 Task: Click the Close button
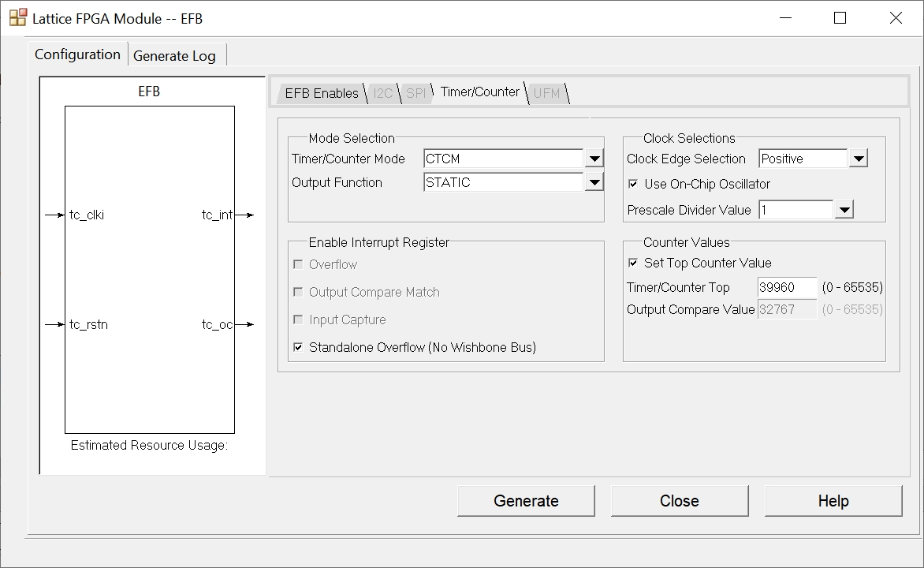point(680,501)
